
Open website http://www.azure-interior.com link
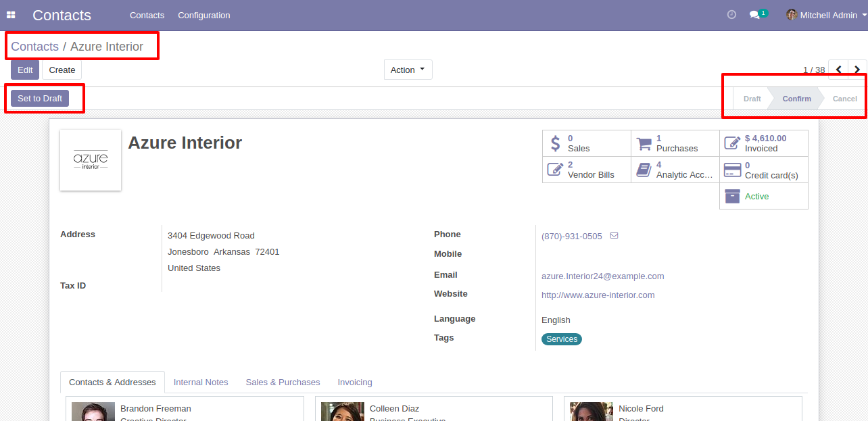(598, 295)
